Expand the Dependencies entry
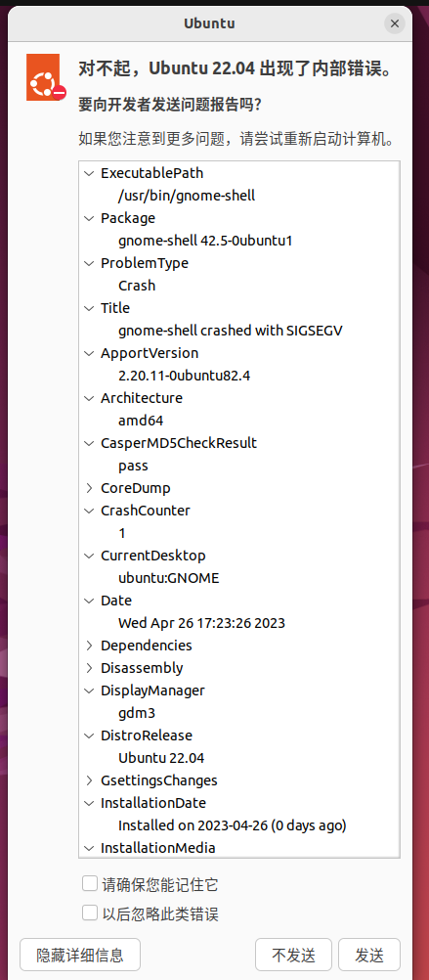This screenshot has width=429, height=980. [89, 646]
